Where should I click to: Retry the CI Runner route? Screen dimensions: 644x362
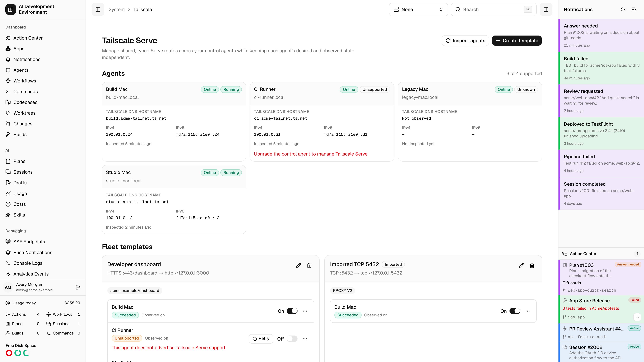click(261, 339)
